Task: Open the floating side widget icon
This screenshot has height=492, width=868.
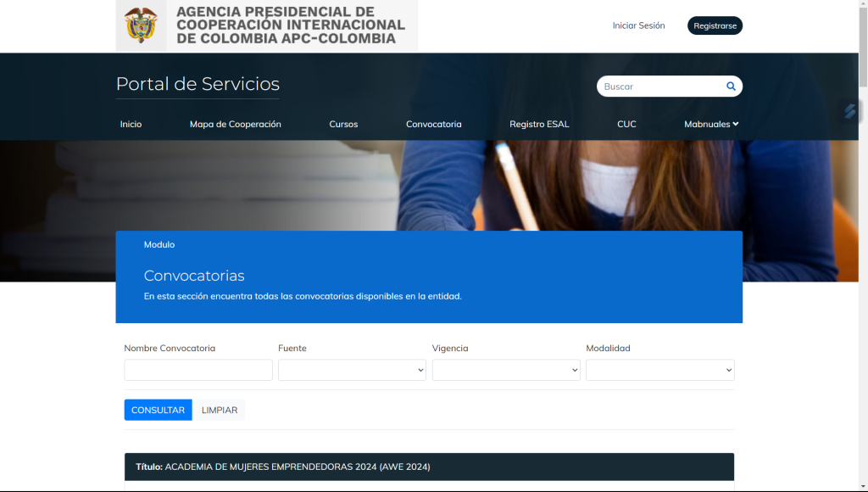Action: click(x=849, y=111)
